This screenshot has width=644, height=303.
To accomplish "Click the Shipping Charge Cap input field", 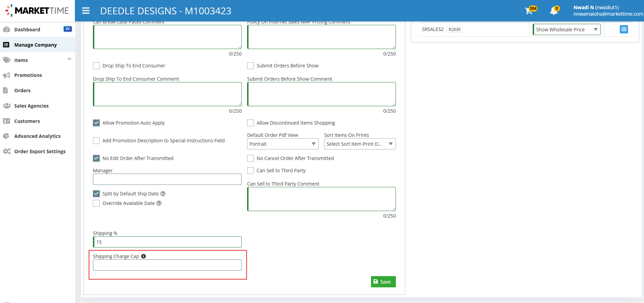I will (x=167, y=265).
